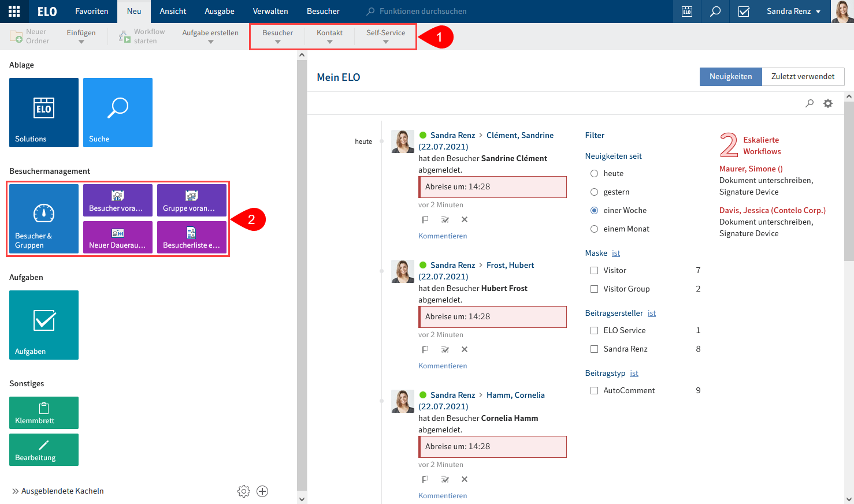Open the Gruppe voranmelden tile
The width and height of the screenshot is (854, 504).
[192, 200]
